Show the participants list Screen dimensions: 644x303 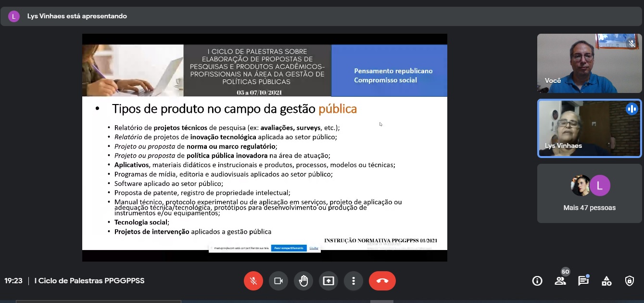tap(560, 280)
